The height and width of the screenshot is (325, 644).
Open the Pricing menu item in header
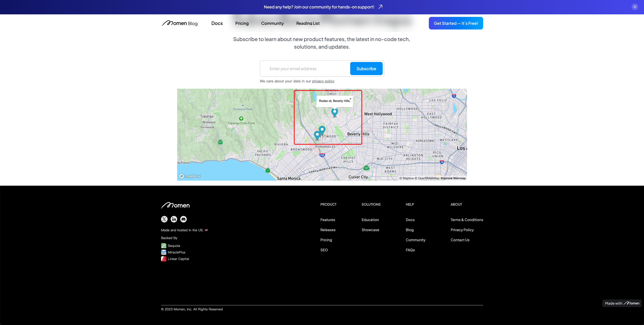pyautogui.click(x=242, y=23)
